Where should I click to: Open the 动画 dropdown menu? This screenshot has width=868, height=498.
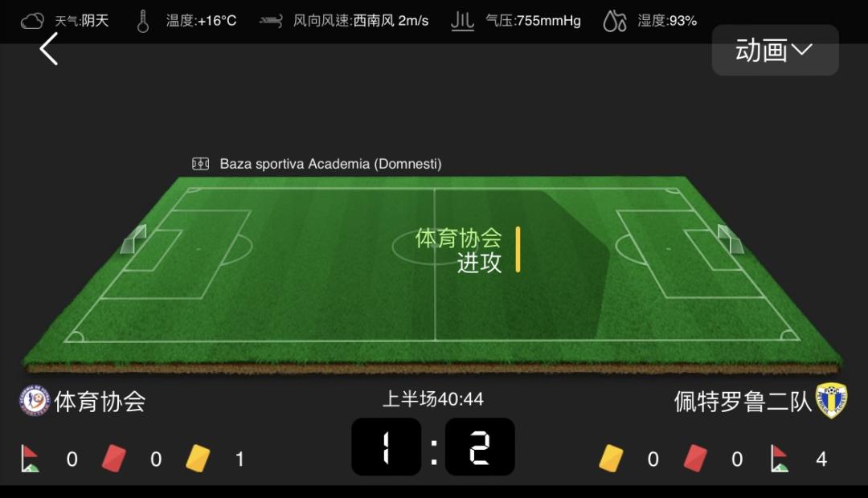coord(775,51)
